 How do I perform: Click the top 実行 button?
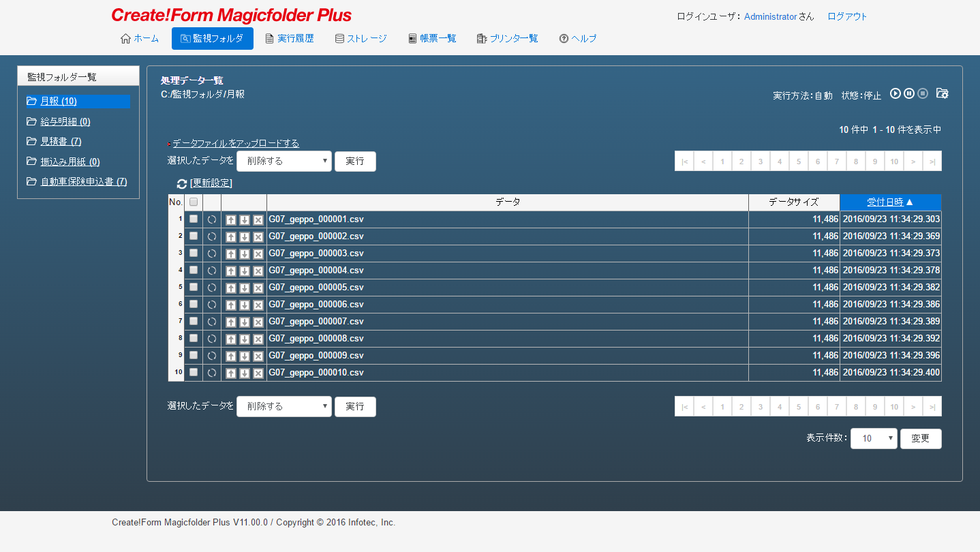[x=355, y=162]
